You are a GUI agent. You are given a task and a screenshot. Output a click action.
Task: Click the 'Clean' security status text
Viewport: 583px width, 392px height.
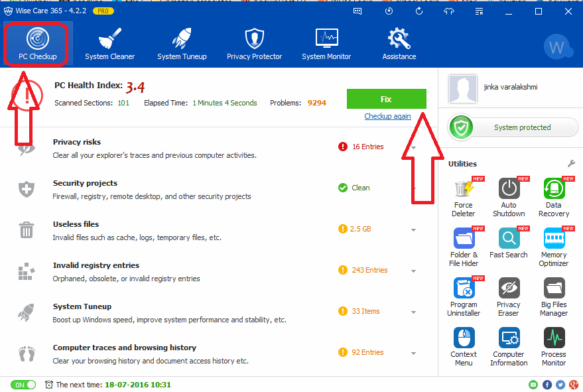(x=361, y=188)
